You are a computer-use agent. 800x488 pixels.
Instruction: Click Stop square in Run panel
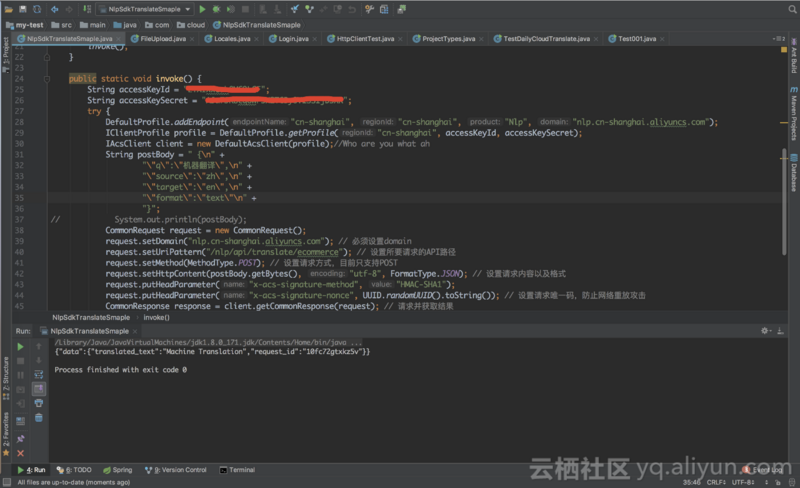pyautogui.click(x=20, y=361)
